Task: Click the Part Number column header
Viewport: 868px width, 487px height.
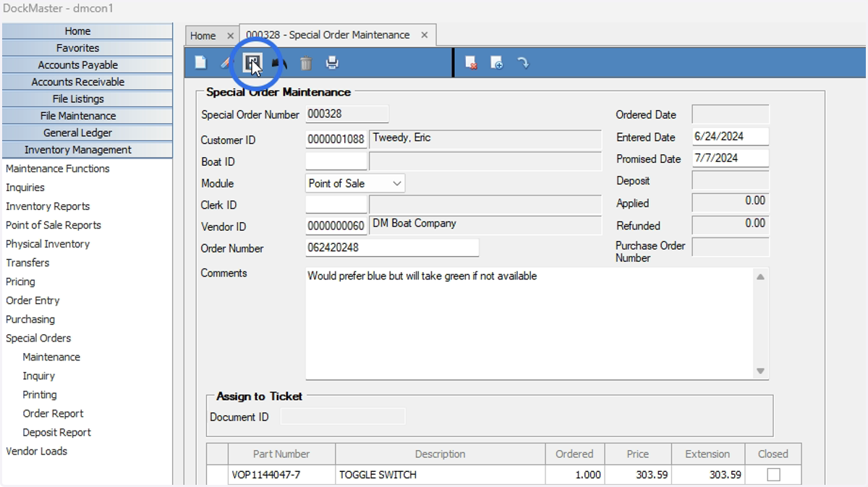Action: (281, 454)
